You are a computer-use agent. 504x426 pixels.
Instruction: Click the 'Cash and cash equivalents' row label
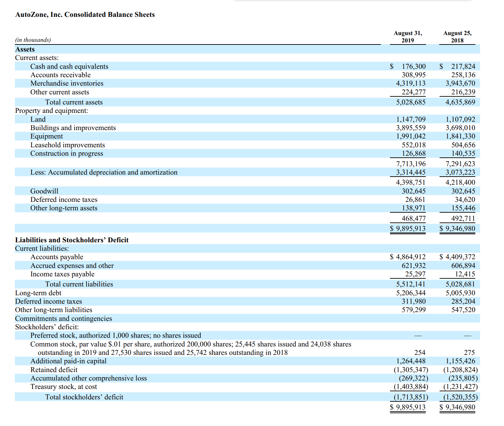click(x=69, y=66)
